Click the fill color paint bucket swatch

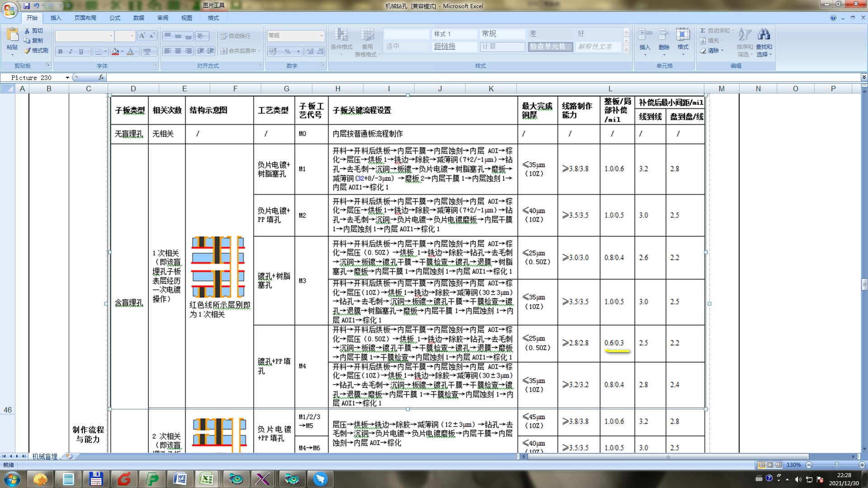click(x=115, y=52)
